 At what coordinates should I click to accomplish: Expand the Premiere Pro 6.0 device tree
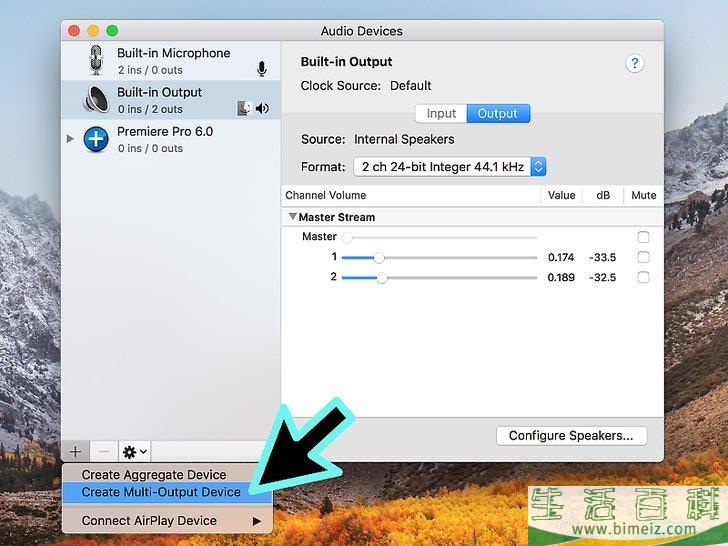point(70,139)
